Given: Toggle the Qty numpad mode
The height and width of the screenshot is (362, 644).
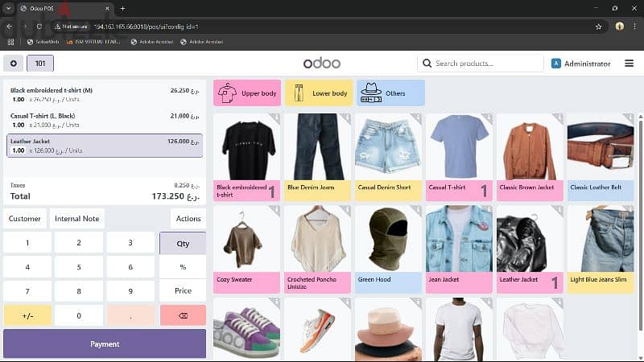Looking at the screenshot, I should [183, 244].
